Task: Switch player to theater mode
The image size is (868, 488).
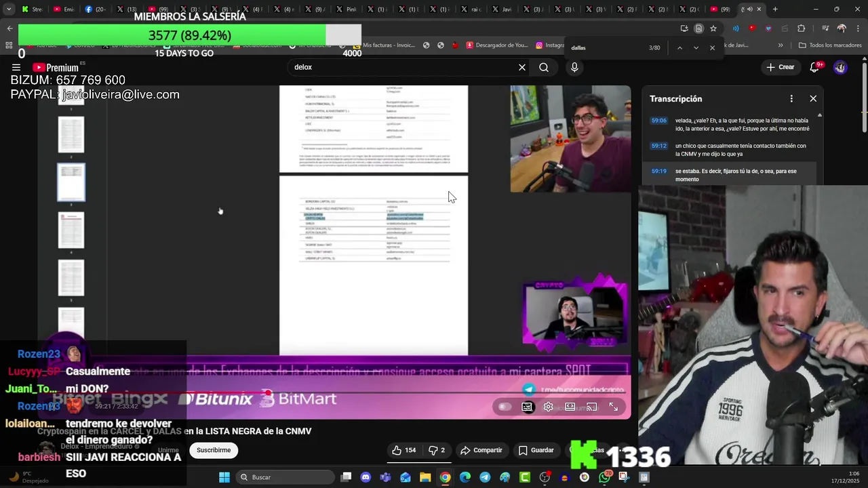Action: click(x=570, y=407)
